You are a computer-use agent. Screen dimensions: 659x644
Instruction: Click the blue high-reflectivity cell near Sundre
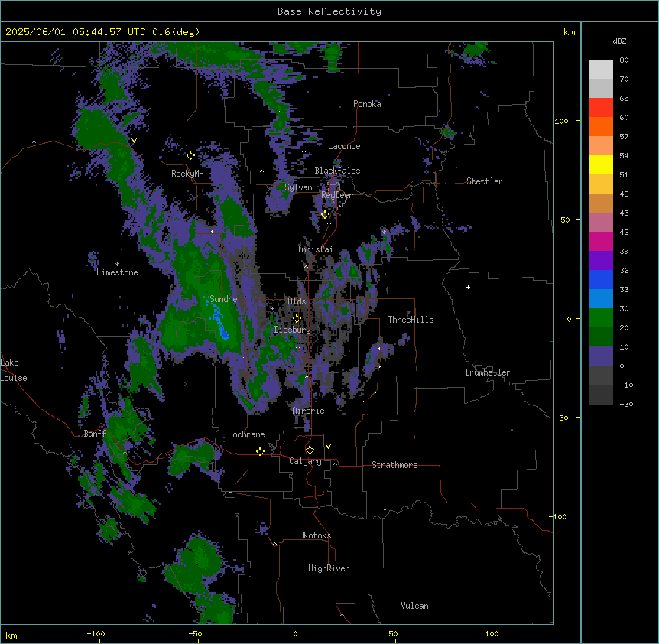[219, 321]
